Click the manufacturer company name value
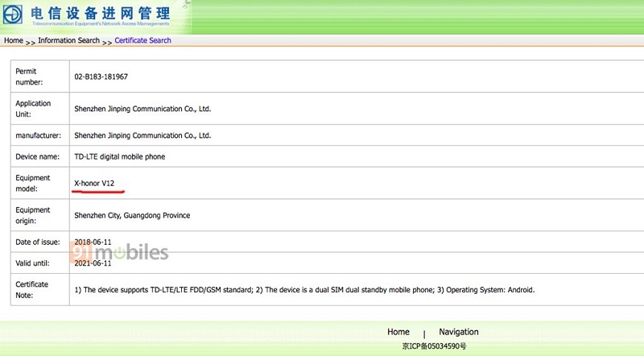This screenshot has width=644, height=356. coord(142,135)
